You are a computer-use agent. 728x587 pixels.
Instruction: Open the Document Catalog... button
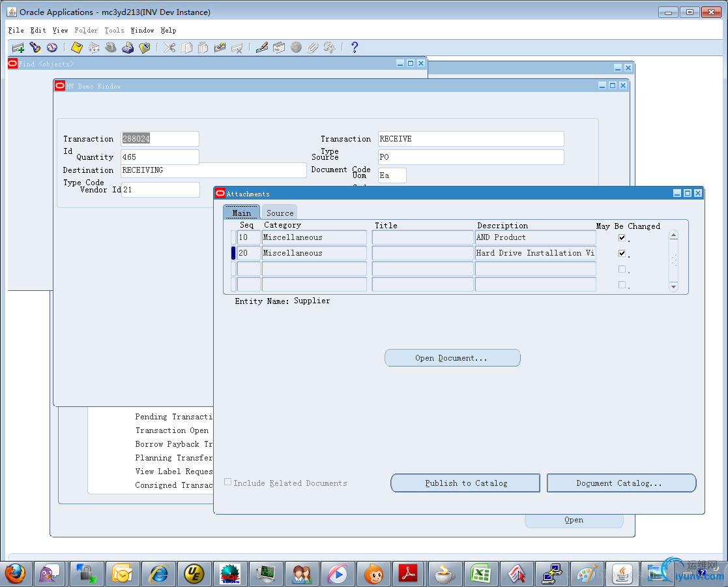(x=621, y=483)
